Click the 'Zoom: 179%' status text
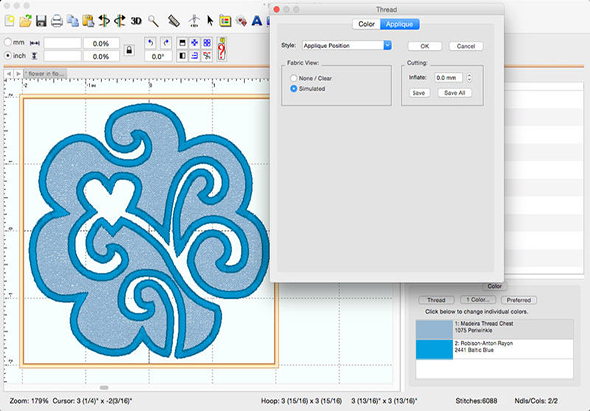 point(29,401)
